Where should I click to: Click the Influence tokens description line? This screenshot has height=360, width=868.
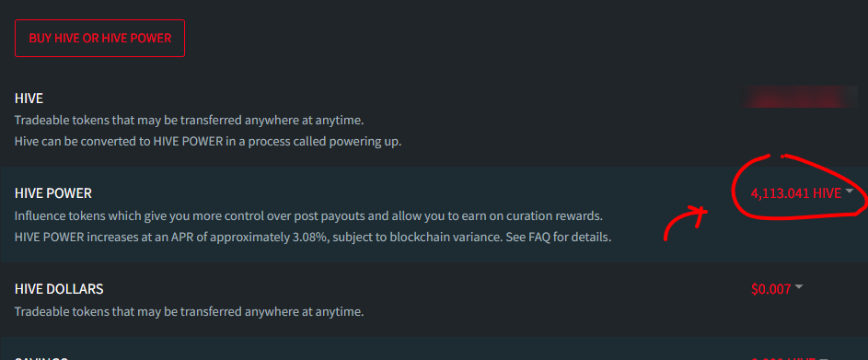(x=308, y=215)
